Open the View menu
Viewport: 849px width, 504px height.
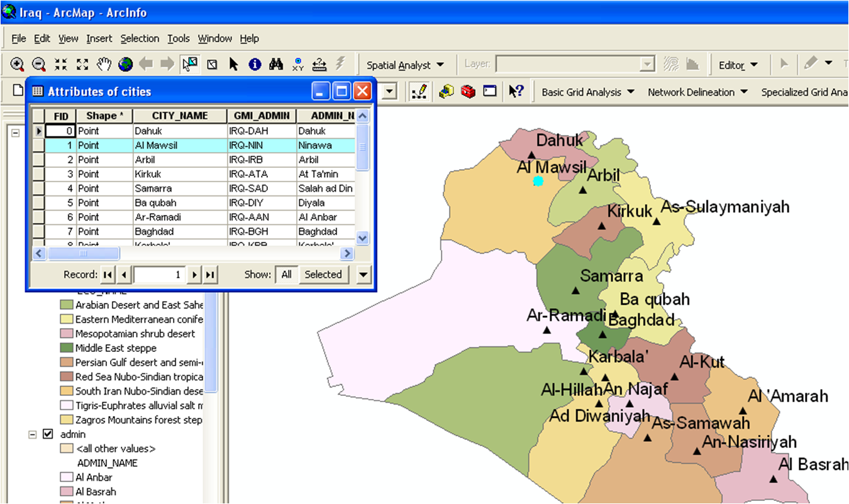coord(69,38)
